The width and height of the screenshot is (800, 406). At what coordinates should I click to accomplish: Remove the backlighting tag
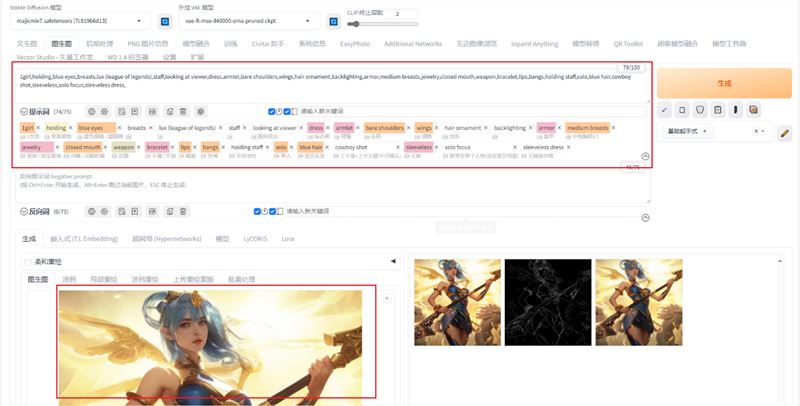[x=530, y=128]
